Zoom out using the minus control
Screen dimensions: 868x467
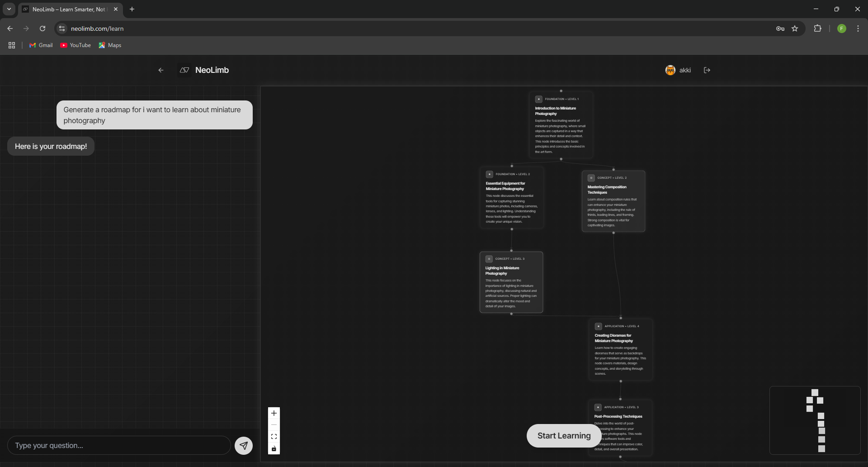(274, 424)
